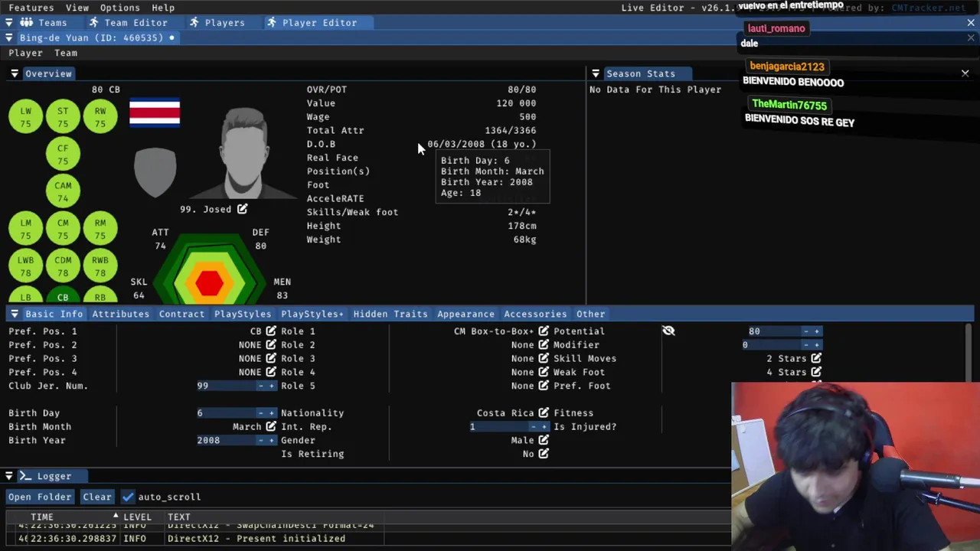
Task: Open the Options menu
Action: click(x=120, y=8)
